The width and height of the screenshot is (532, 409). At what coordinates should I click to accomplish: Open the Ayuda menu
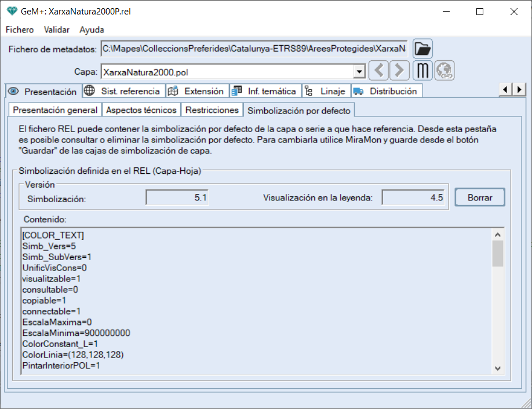pos(92,30)
